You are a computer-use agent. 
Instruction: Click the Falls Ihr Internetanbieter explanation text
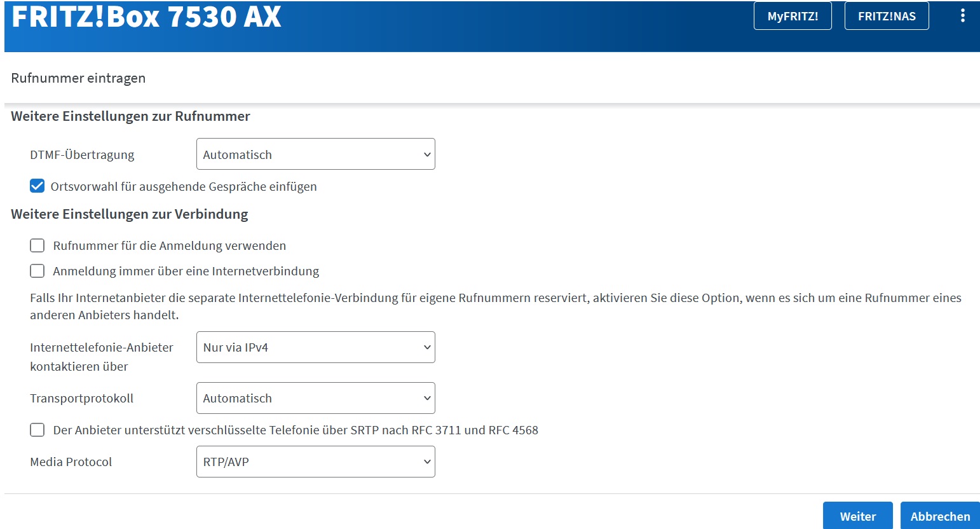click(x=496, y=306)
